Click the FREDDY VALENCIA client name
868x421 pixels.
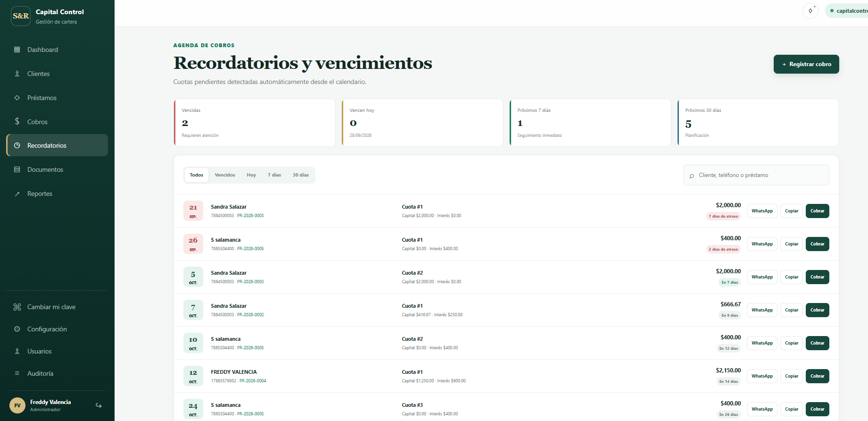(x=234, y=372)
